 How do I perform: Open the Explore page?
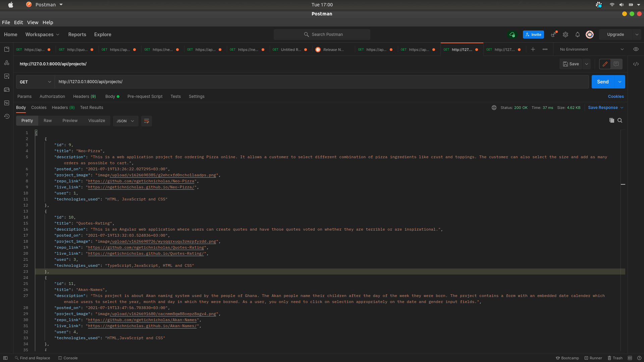[103, 35]
